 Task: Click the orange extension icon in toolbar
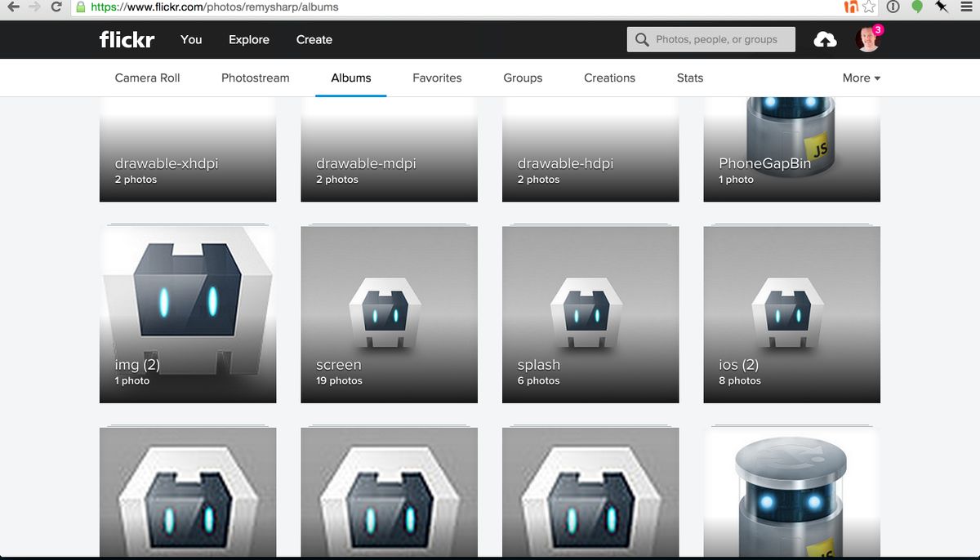point(851,7)
